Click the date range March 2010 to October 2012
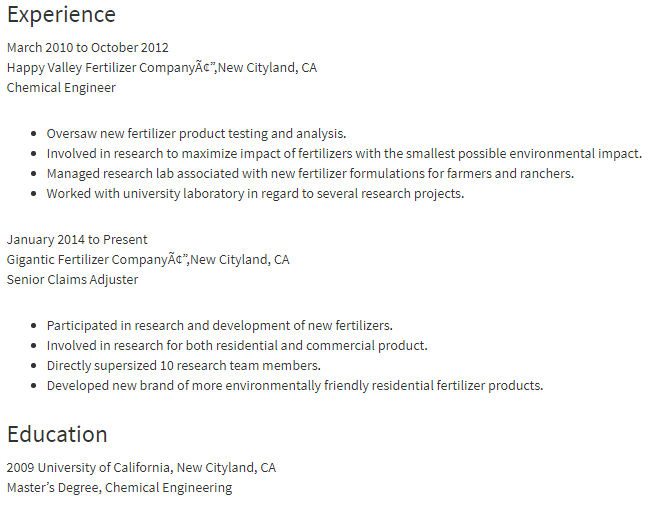The width and height of the screenshot is (661, 508). (88, 47)
